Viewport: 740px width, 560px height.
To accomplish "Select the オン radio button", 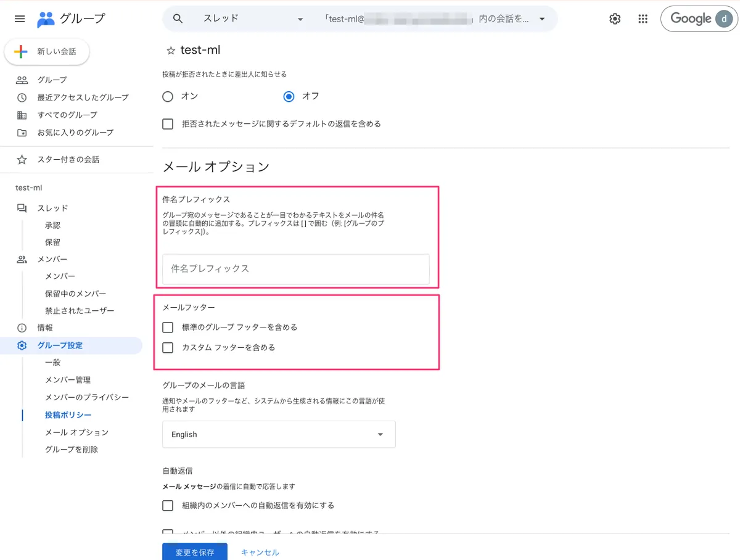I will [x=168, y=97].
